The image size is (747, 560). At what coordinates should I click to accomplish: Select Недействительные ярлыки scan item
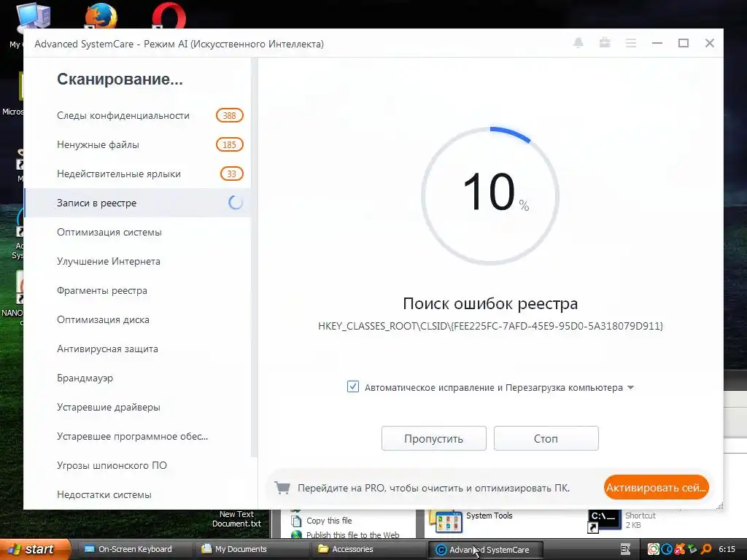click(137, 174)
